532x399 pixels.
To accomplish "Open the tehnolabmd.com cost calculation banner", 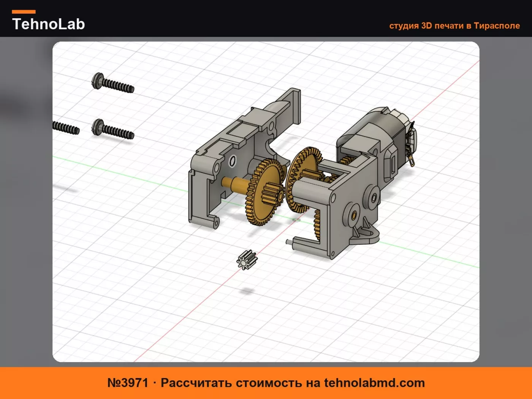I will point(266,383).
